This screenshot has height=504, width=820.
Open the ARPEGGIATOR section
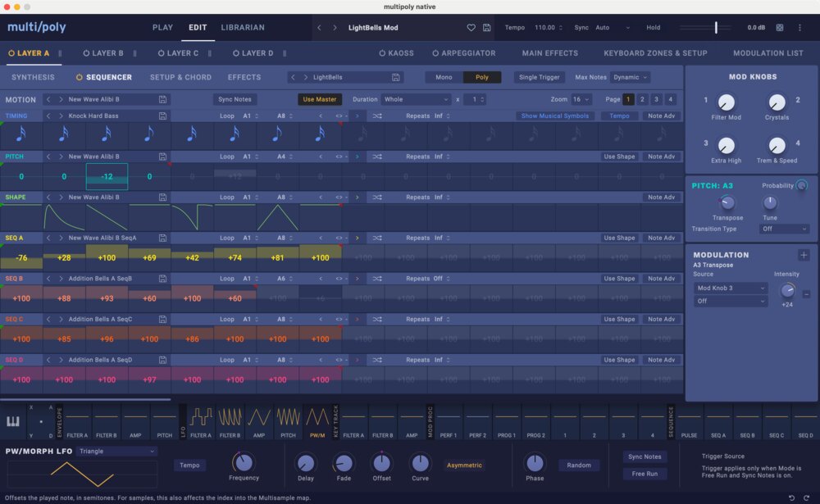464,52
